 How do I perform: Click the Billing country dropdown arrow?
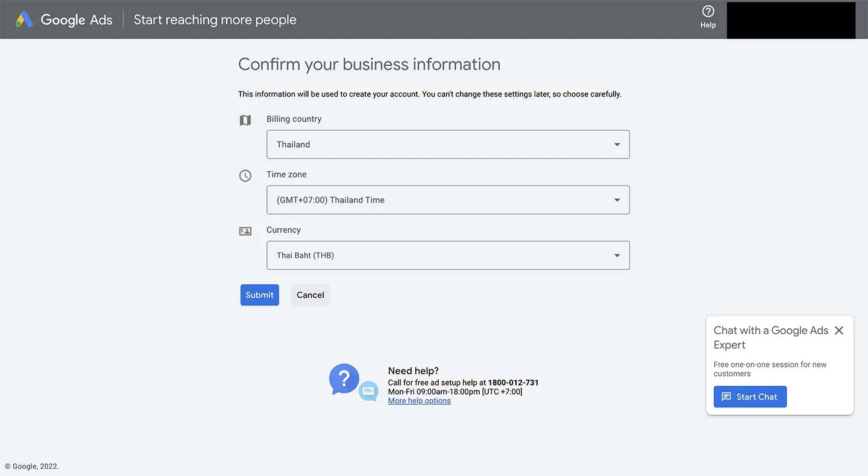617,145
